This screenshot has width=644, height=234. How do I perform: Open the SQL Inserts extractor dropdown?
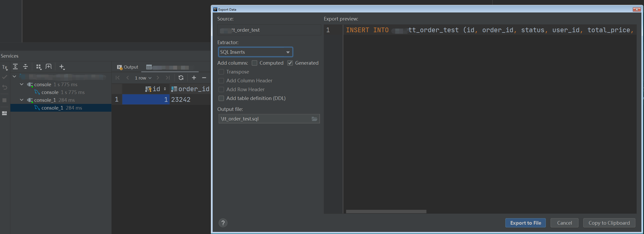(x=256, y=52)
